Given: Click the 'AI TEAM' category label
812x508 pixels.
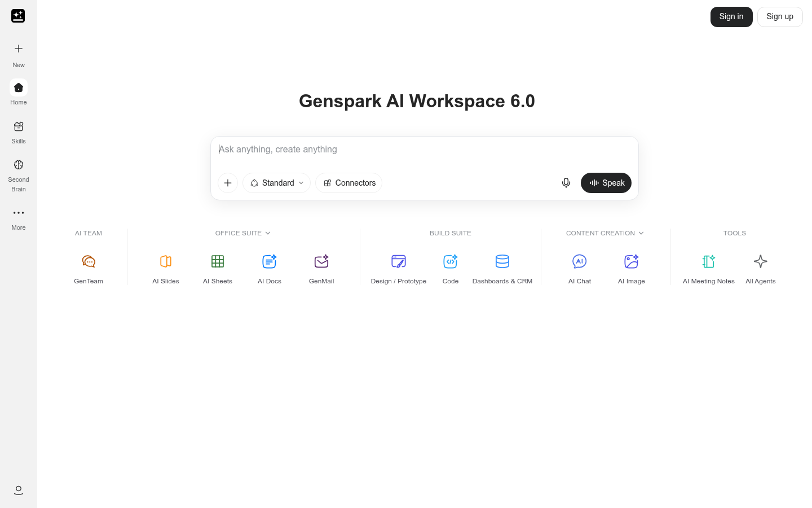Looking at the screenshot, I should point(89,233).
